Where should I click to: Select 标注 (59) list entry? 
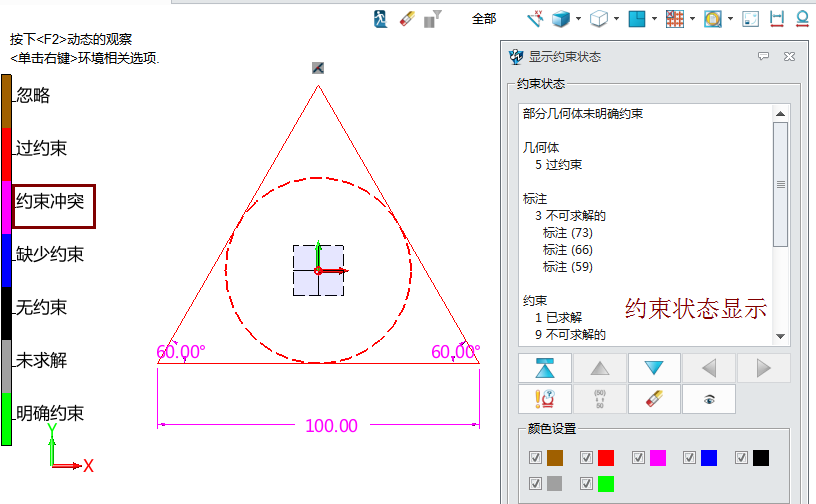click(x=567, y=266)
